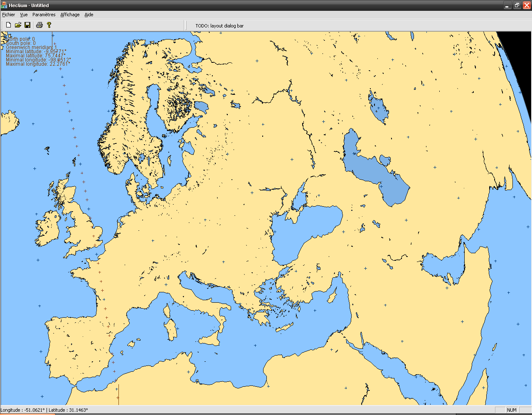Print the map with the printer icon

(39, 25)
